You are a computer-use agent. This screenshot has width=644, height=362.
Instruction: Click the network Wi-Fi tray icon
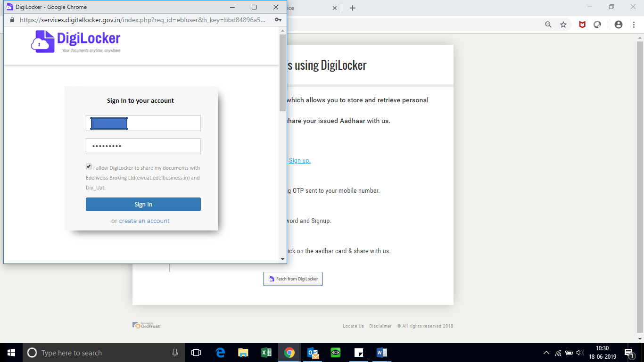click(558, 353)
